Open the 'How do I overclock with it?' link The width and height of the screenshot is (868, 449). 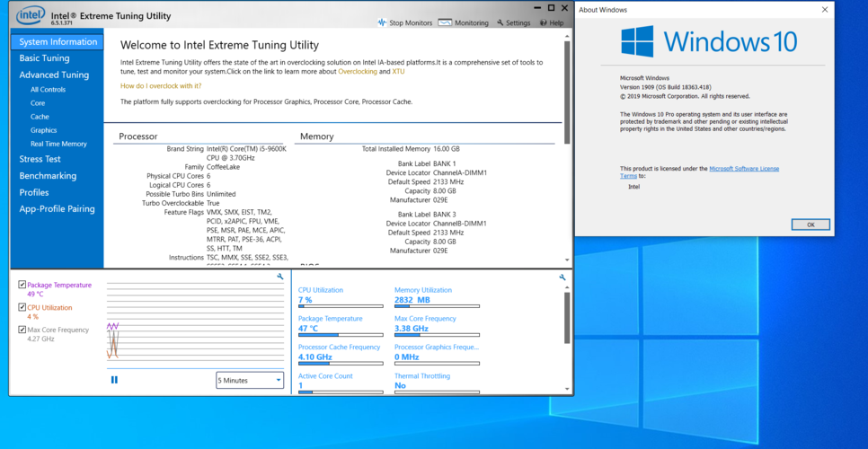[161, 86]
